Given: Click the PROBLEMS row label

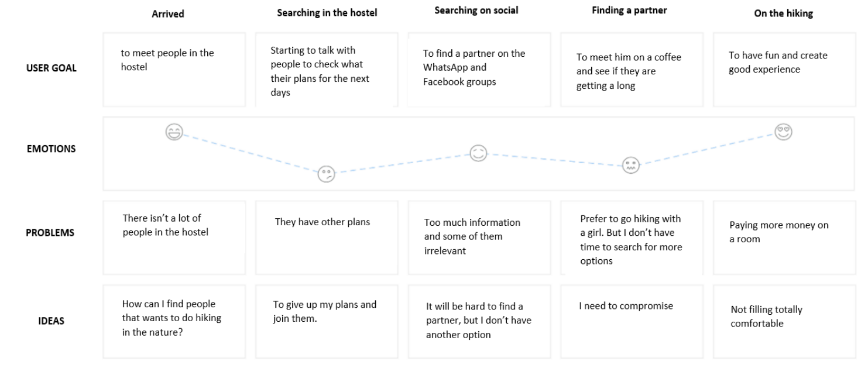Looking at the screenshot, I should pos(50,232).
